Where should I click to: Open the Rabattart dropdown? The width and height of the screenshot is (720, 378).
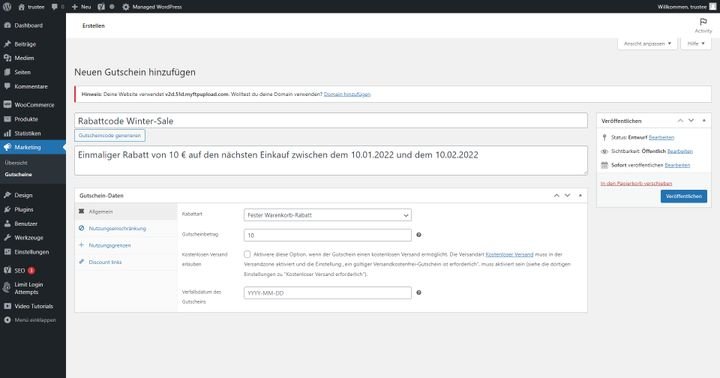click(327, 215)
